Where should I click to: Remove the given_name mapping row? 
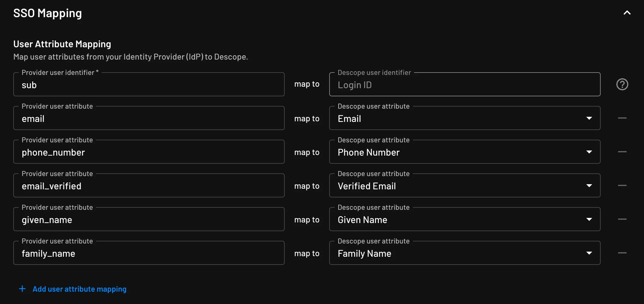[622, 219]
